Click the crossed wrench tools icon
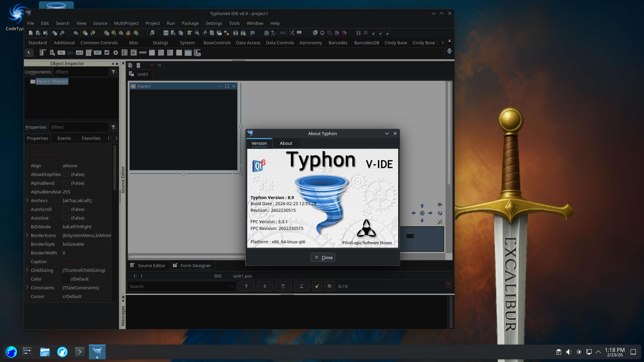Screen dimensions: 644x362 (291, 33)
